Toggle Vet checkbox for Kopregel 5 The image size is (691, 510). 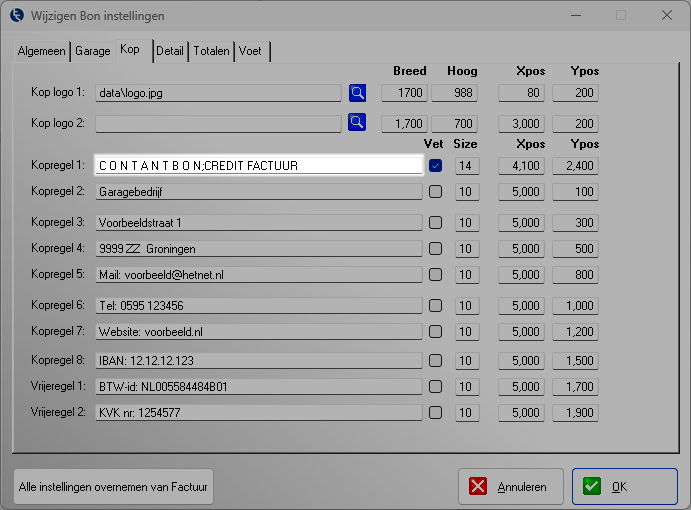(x=435, y=274)
